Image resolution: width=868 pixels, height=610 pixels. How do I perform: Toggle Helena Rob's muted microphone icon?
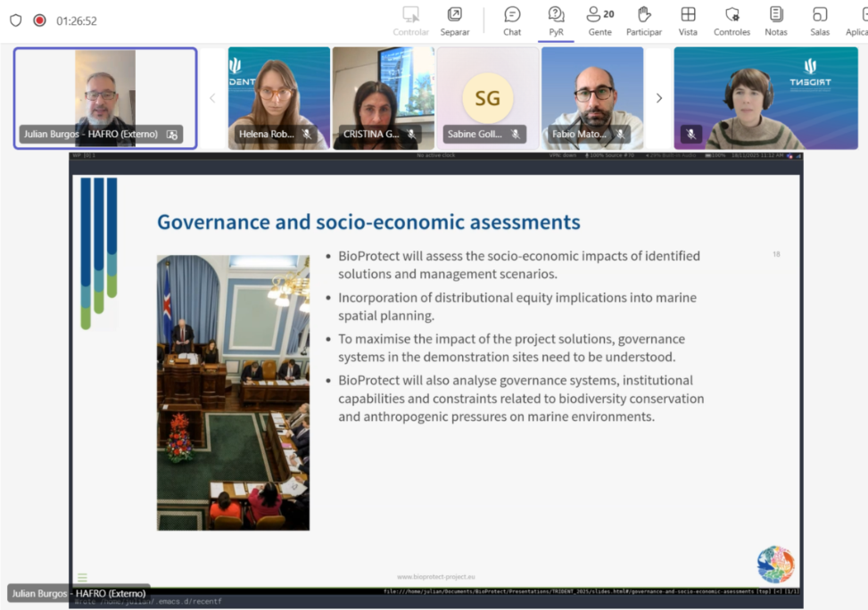(307, 135)
